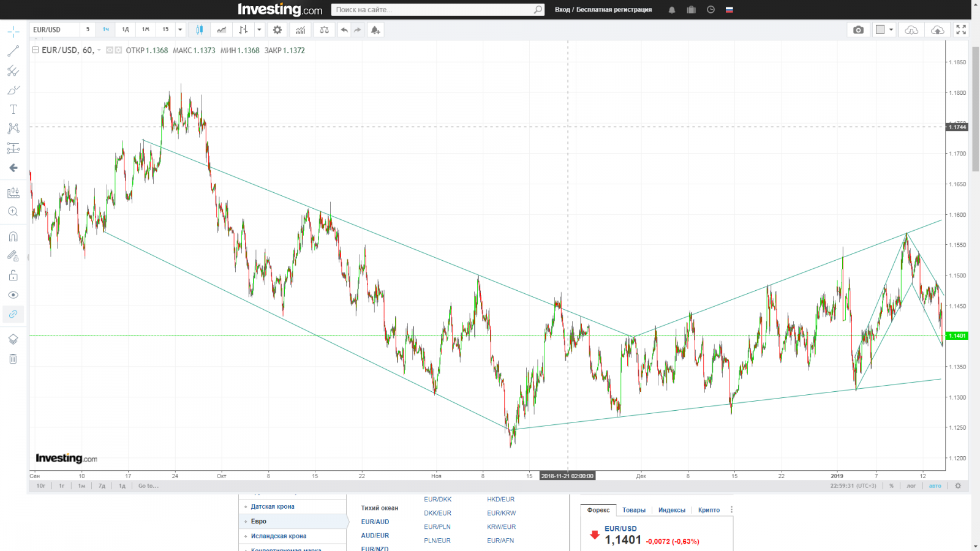Hide all drawings with eye icon
980x551 pixels.
[13, 295]
